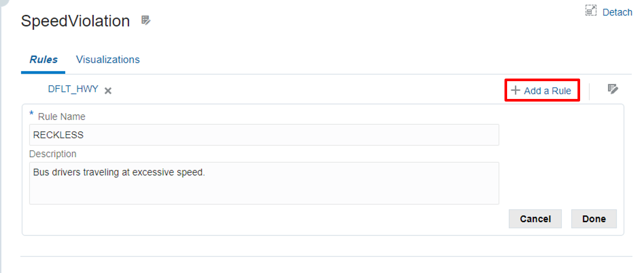644x273 pixels.
Task: Click the Detach link text
Action: [617, 12]
